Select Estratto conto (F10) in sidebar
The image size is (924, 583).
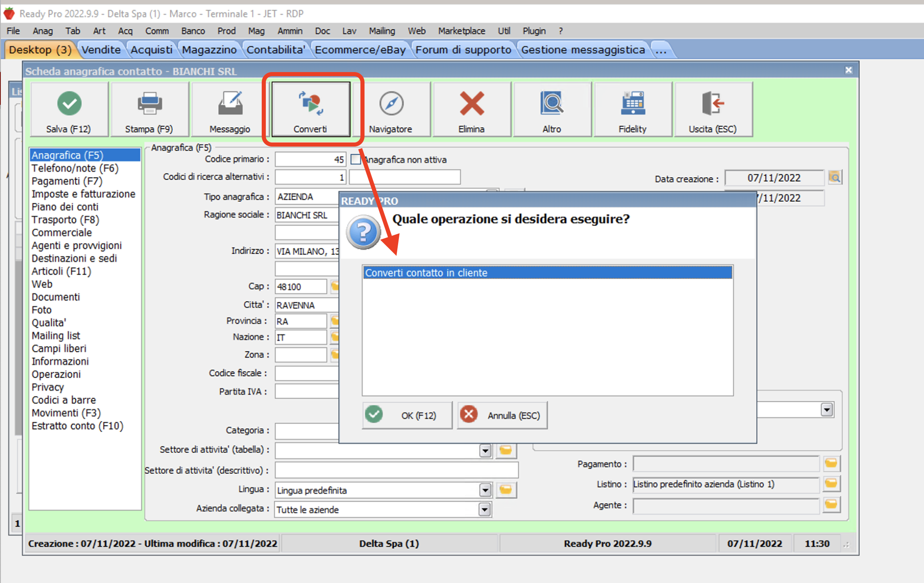pos(77,426)
